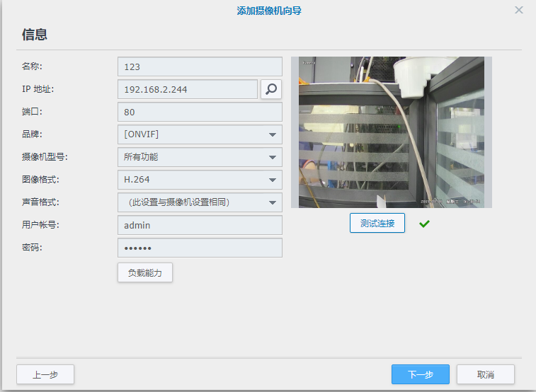This screenshot has width=536, height=392.
Task: Cancel the wizard via 取消 button
Action: 485,374
